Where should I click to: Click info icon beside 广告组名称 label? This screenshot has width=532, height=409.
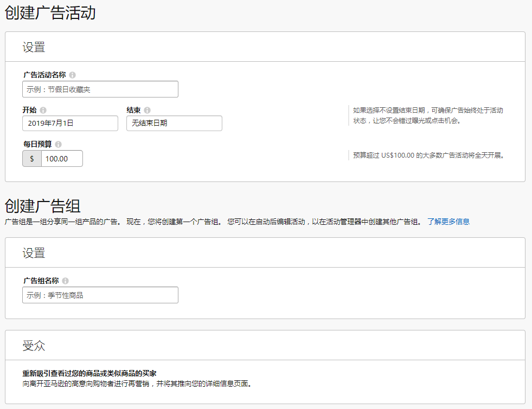click(x=66, y=281)
